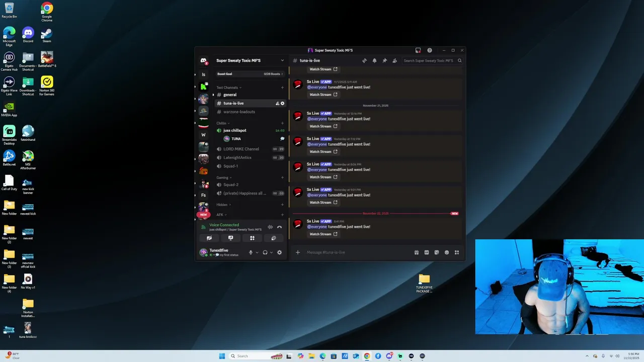The image size is (644, 362).
Task: Click Watch Stream under 8:41 PM message
Action: point(324,234)
